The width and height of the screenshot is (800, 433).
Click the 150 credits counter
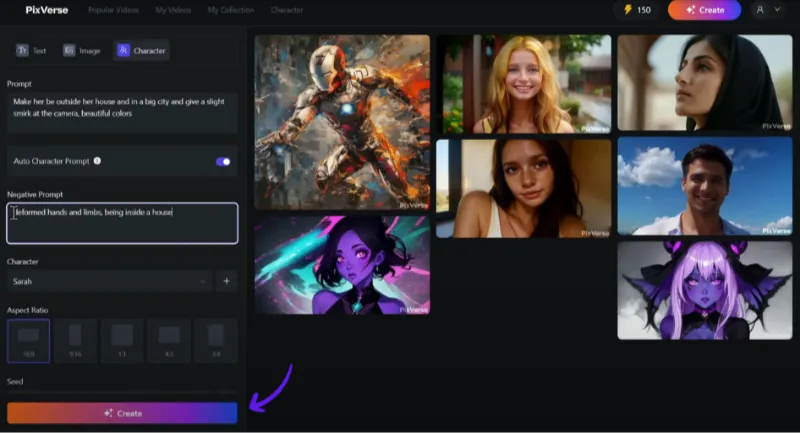coord(637,10)
